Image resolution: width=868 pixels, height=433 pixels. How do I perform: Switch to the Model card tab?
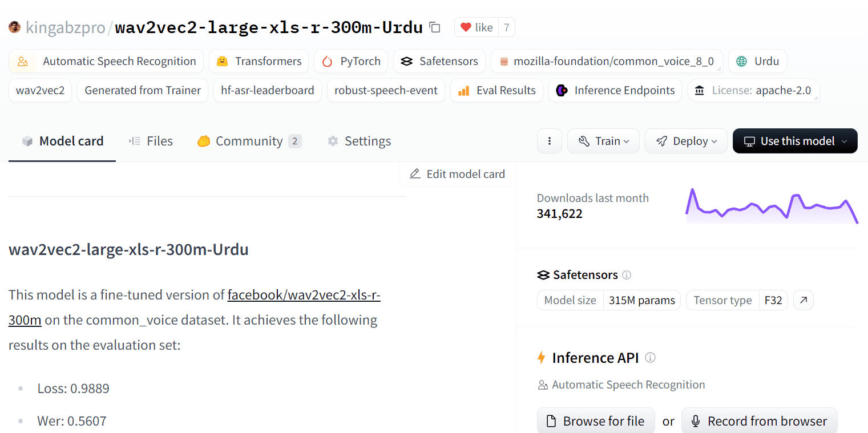[62, 141]
